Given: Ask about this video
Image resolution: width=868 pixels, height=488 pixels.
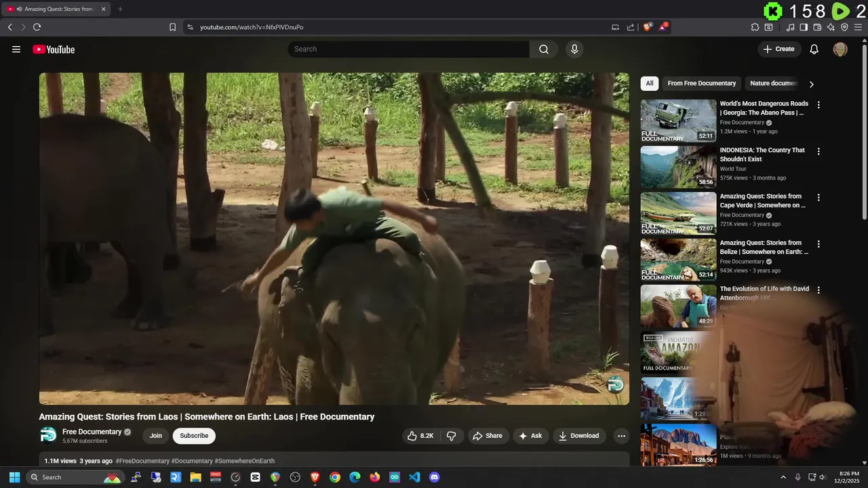Looking at the screenshot, I should [530, 436].
